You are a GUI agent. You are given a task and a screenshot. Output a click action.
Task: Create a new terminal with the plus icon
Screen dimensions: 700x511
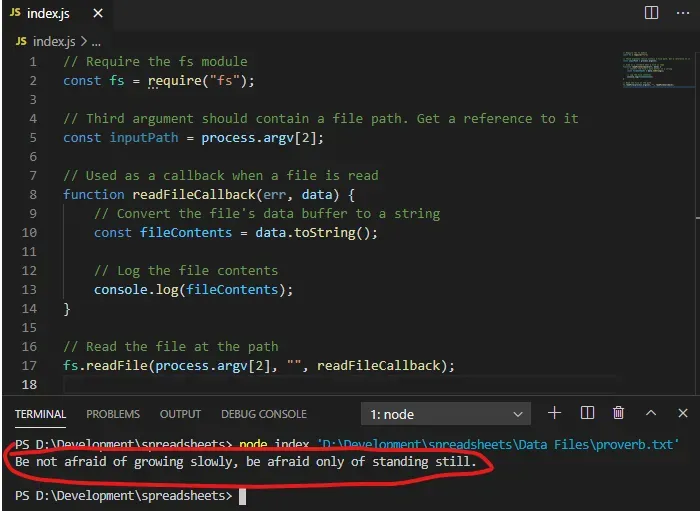tap(555, 413)
